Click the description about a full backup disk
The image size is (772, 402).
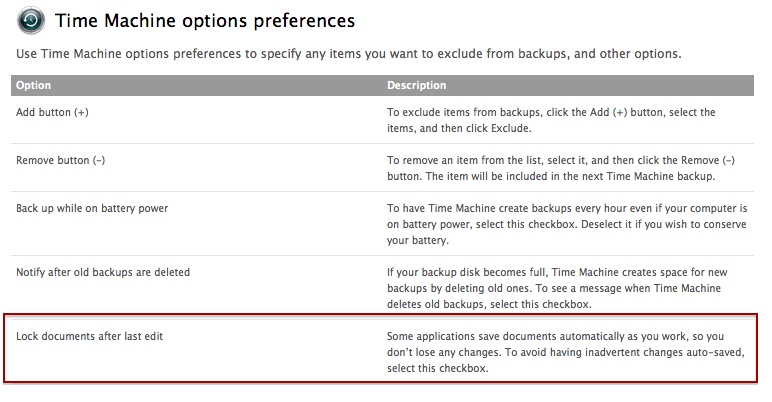(x=560, y=288)
